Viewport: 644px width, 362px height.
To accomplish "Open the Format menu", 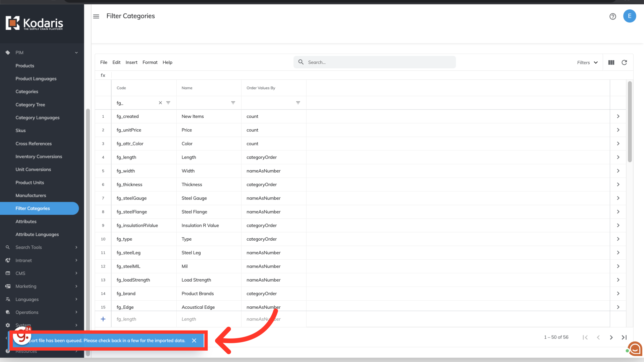I will click(150, 62).
